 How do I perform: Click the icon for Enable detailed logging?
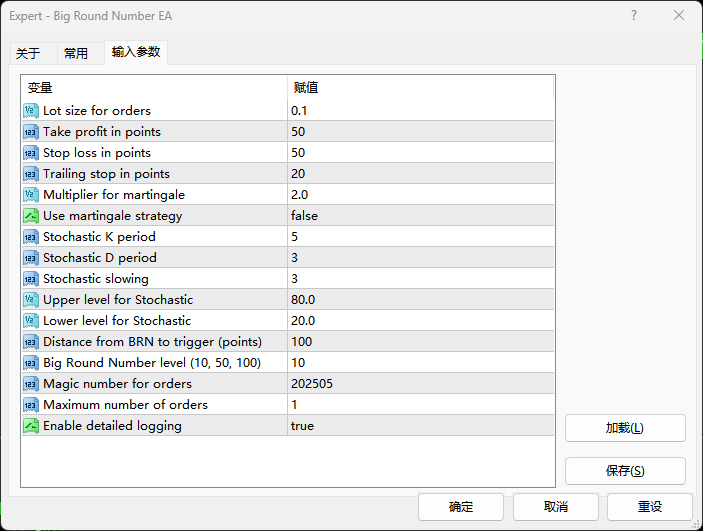coord(31,426)
